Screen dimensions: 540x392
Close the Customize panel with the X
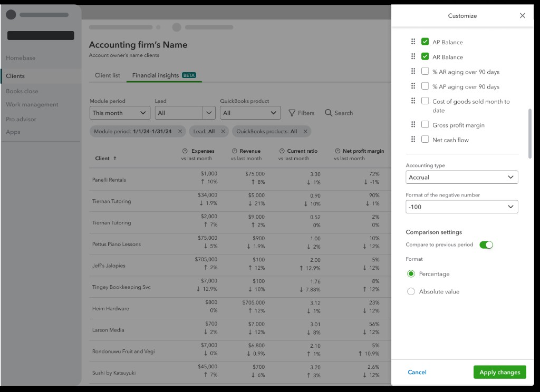523,15
